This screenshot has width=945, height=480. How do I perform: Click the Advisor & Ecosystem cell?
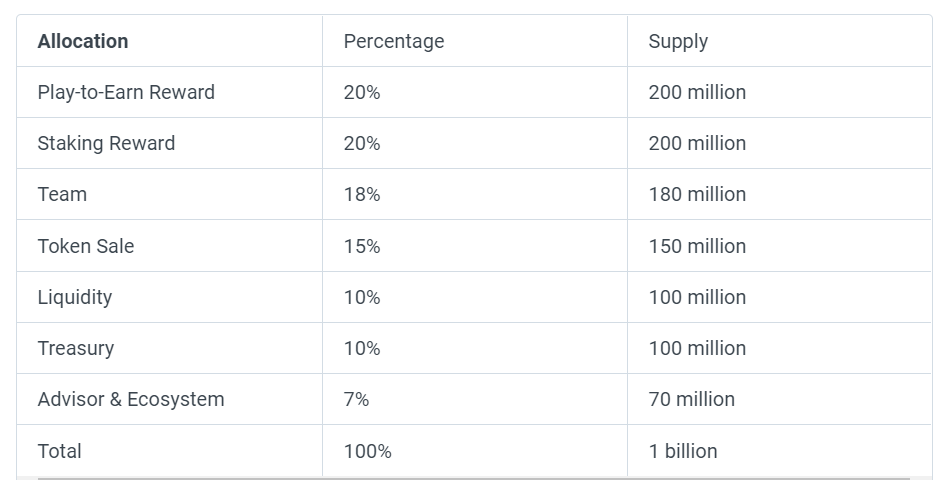(x=131, y=399)
